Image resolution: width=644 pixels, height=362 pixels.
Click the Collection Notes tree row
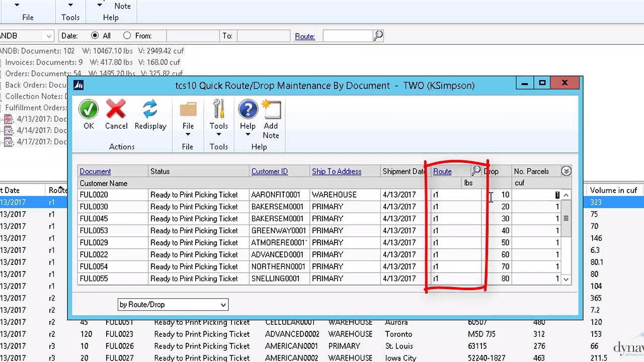click(36, 97)
